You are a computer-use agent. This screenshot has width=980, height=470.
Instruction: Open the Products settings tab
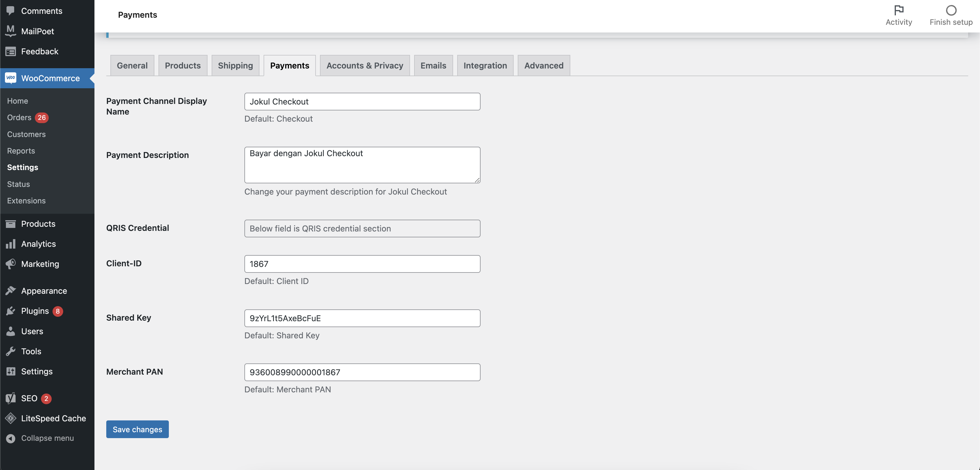183,65
